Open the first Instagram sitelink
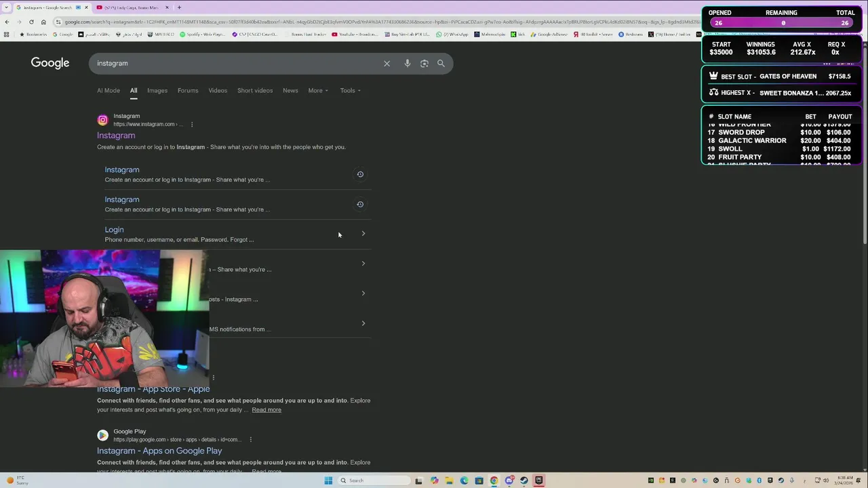Viewport: 868px width, 488px height. point(122,170)
